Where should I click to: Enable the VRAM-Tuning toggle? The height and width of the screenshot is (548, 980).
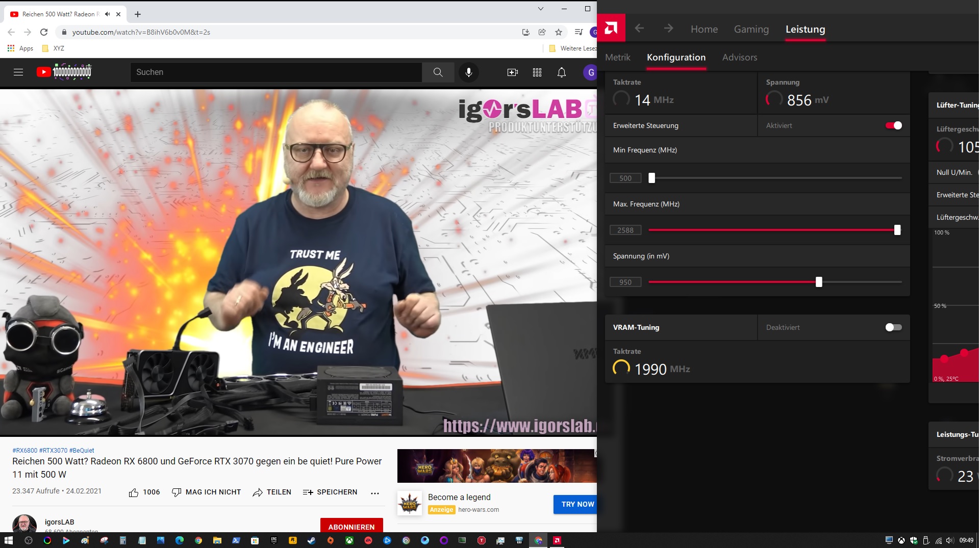[x=893, y=327]
